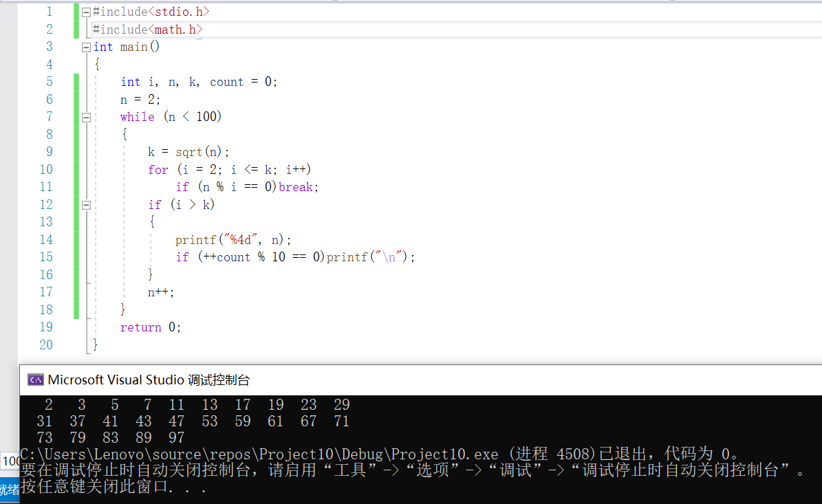Image resolution: width=822 pixels, height=504 pixels.
Task: Click line number 1 in the margin
Action: [50, 12]
